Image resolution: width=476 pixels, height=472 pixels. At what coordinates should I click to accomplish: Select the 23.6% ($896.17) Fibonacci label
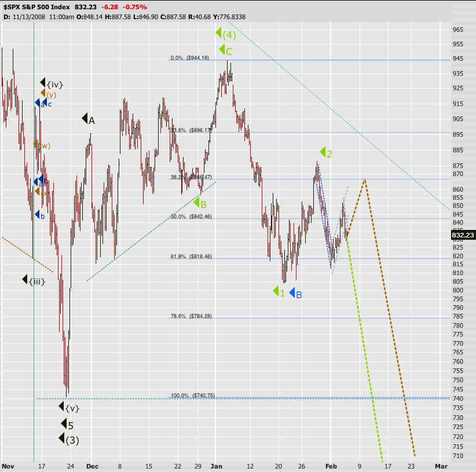click(x=191, y=130)
